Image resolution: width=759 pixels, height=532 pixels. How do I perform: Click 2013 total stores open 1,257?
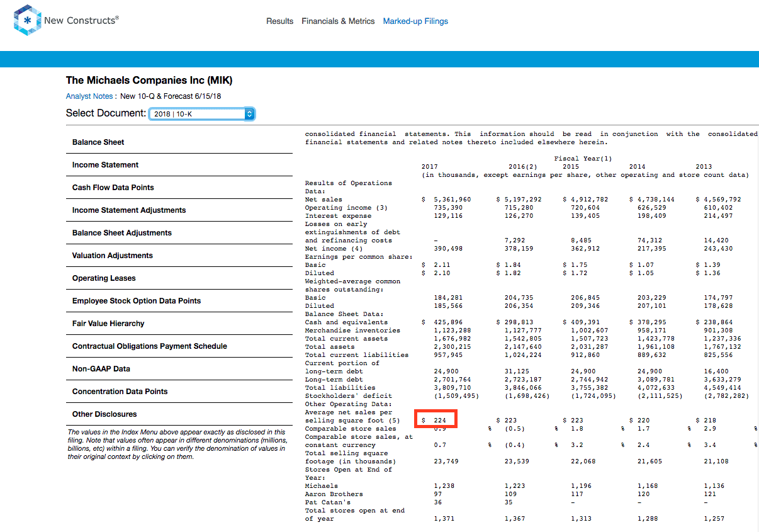(x=714, y=519)
